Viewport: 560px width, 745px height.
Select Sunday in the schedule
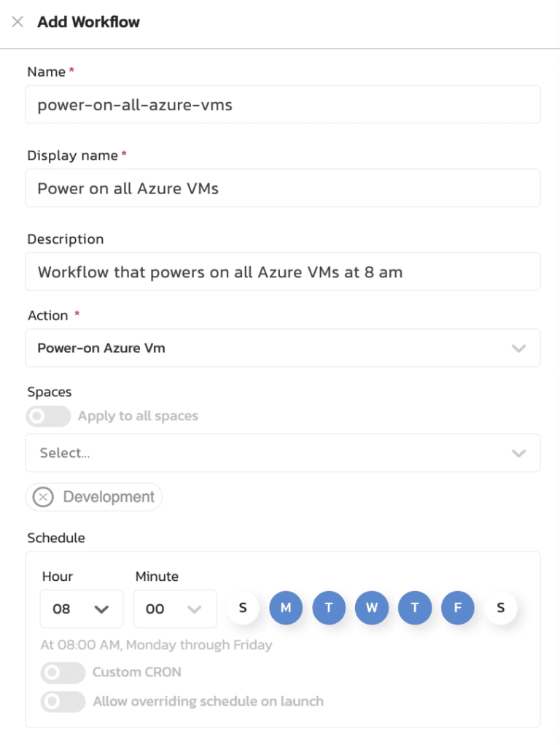click(x=243, y=608)
